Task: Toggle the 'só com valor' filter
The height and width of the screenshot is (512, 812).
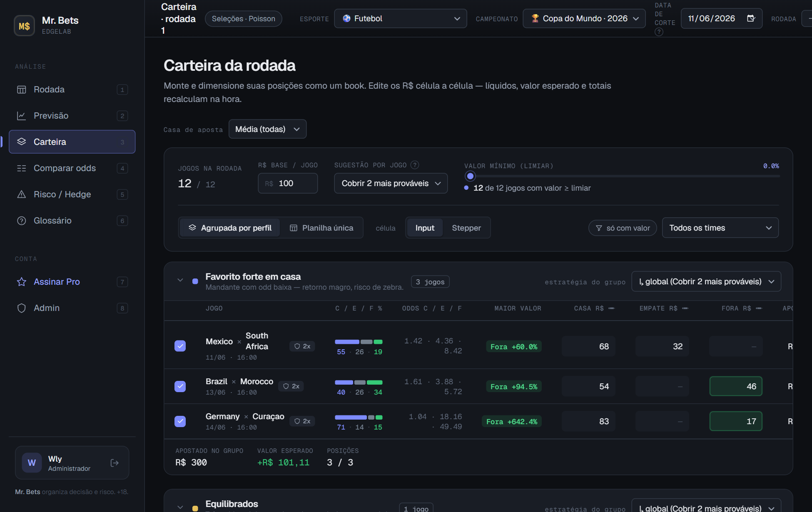Action: pos(623,228)
